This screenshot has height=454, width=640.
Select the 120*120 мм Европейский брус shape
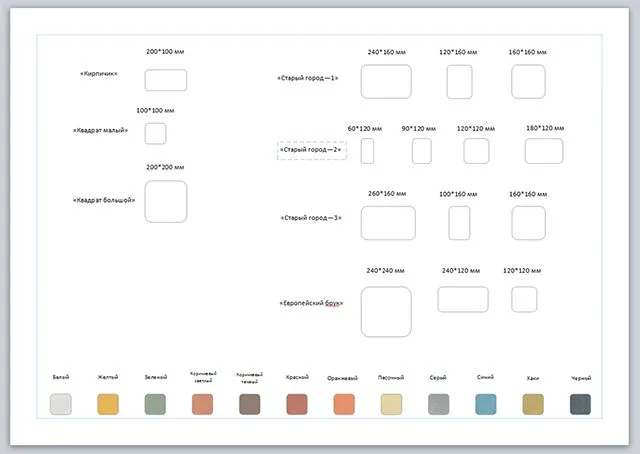click(524, 299)
